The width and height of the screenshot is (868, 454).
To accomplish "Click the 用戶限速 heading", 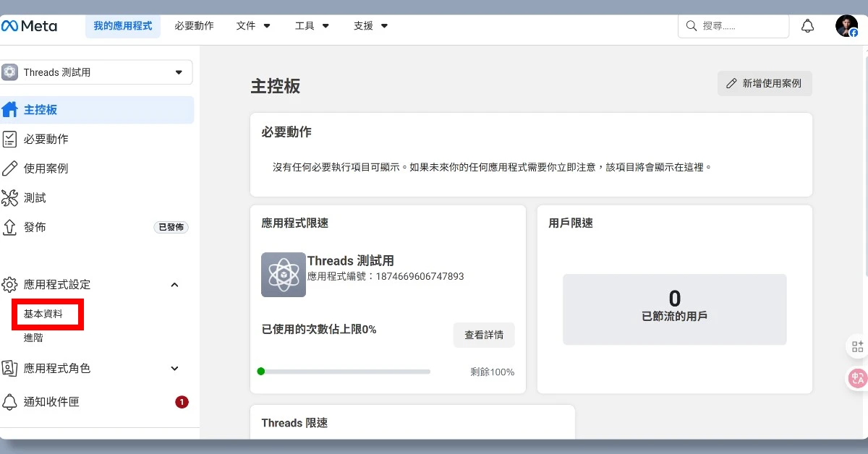I will [x=571, y=223].
